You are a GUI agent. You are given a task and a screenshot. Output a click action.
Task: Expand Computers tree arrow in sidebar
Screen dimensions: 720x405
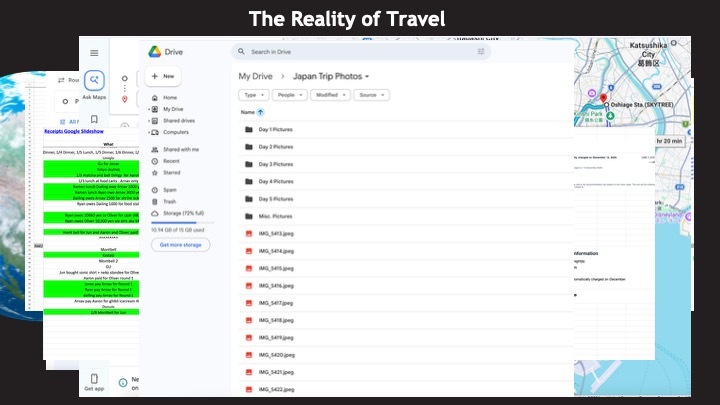click(x=149, y=132)
